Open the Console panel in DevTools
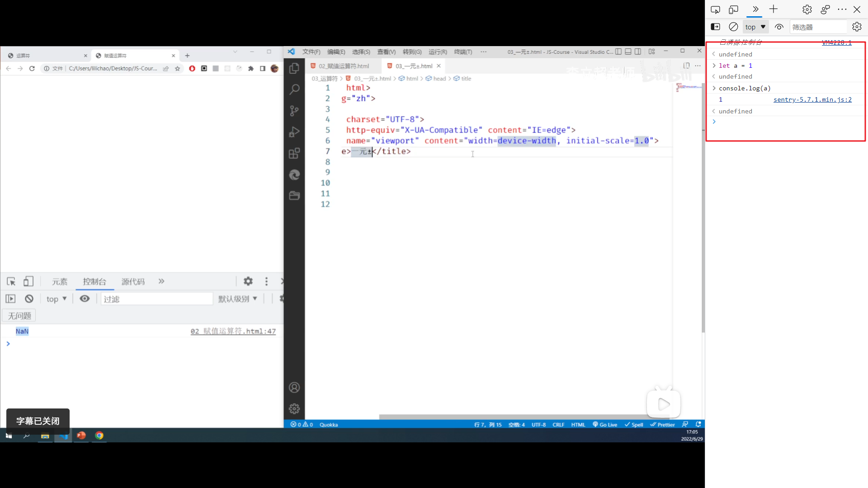Viewport: 868px width, 488px height. (x=94, y=281)
